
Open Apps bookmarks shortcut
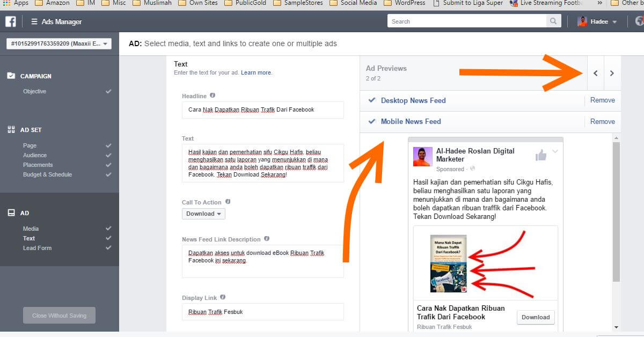coord(16,3)
